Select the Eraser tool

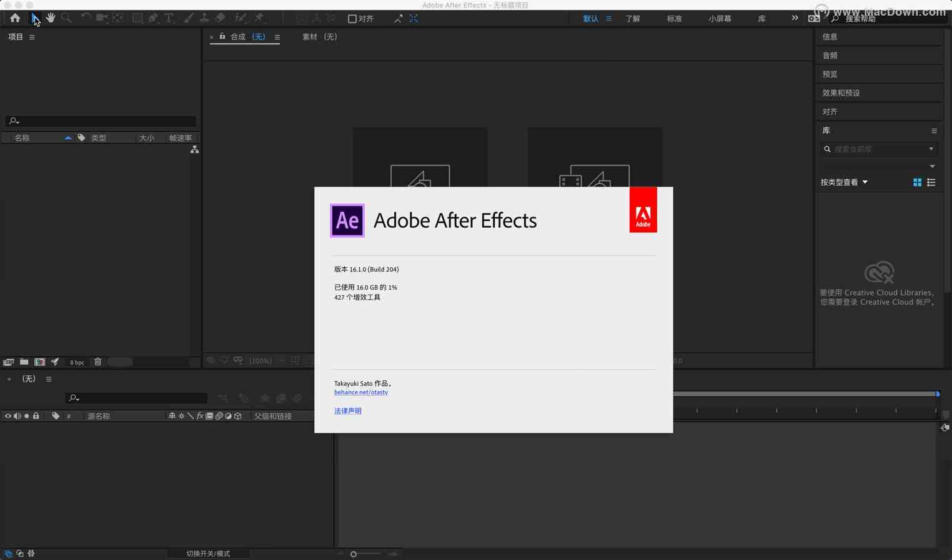click(221, 18)
